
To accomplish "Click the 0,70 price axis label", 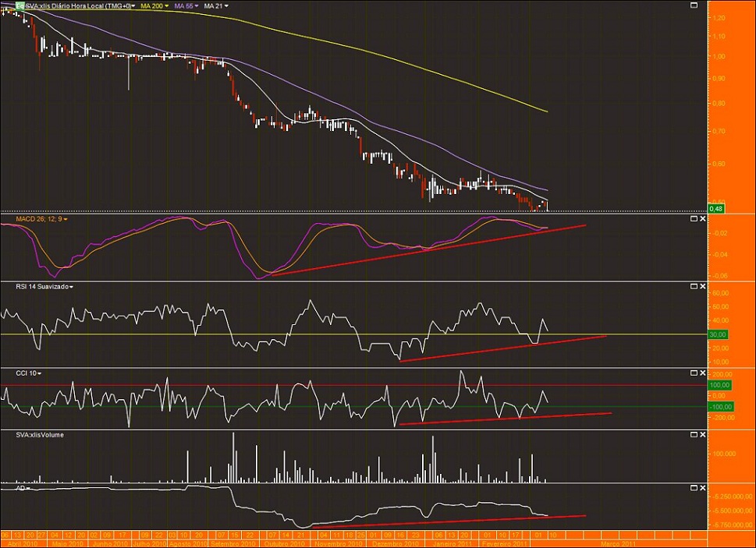I will [x=719, y=130].
